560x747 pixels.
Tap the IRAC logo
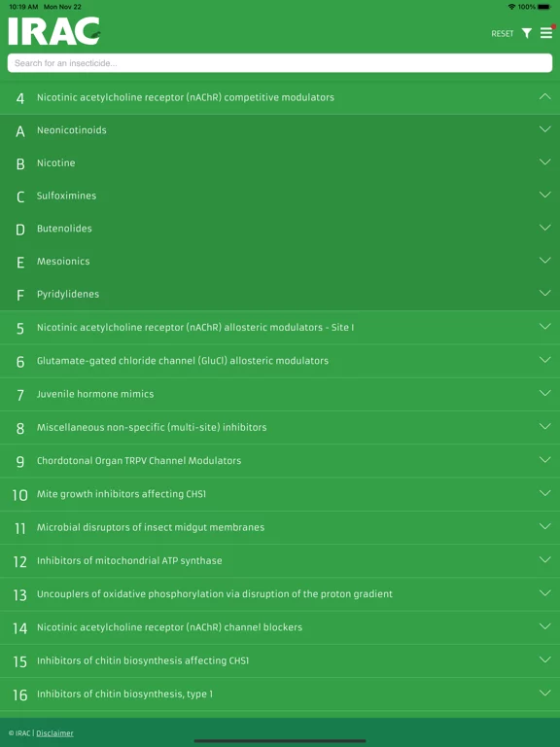(54, 31)
